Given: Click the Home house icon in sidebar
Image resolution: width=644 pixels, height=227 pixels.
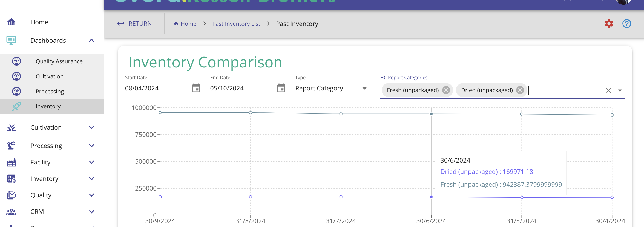Looking at the screenshot, I should [x=11, y=22].
